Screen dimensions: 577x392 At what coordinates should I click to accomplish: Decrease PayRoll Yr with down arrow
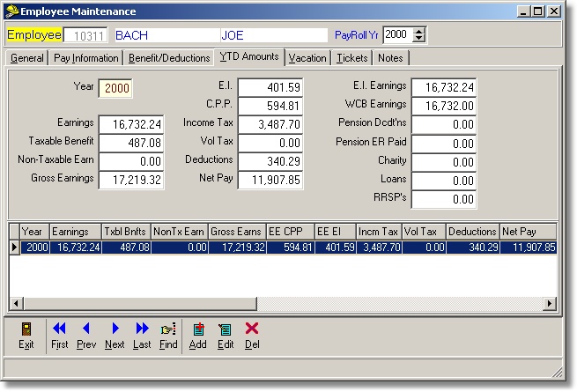[418, 39]
